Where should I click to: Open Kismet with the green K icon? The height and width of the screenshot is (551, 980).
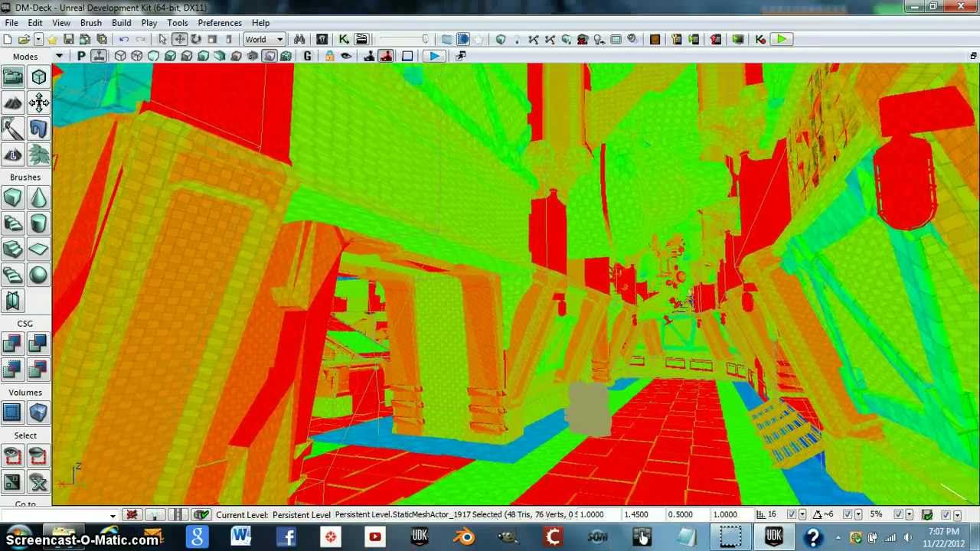click(344, 39)
